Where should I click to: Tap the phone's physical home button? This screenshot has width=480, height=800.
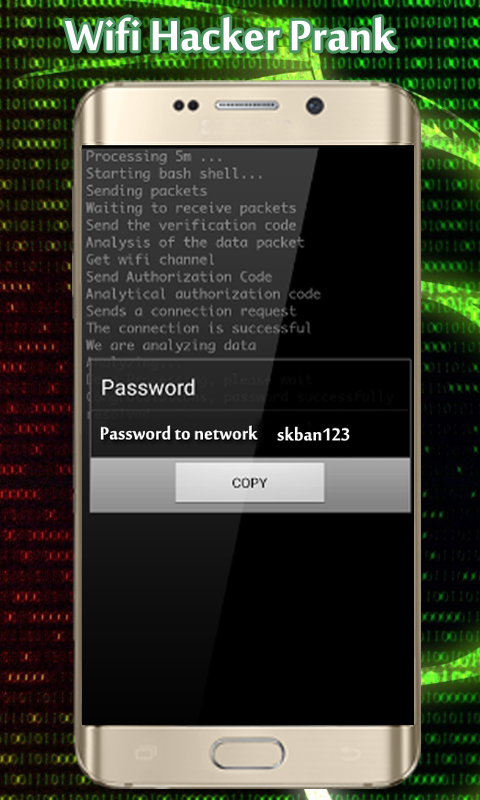(248, 754)
